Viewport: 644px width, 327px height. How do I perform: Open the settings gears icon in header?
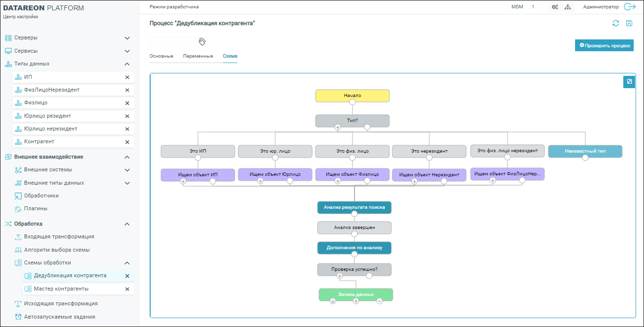555,7
